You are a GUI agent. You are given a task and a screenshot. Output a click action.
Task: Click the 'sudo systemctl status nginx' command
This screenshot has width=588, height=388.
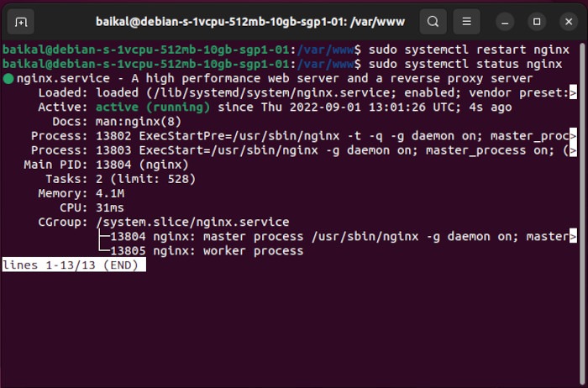(x=465, y=64)
